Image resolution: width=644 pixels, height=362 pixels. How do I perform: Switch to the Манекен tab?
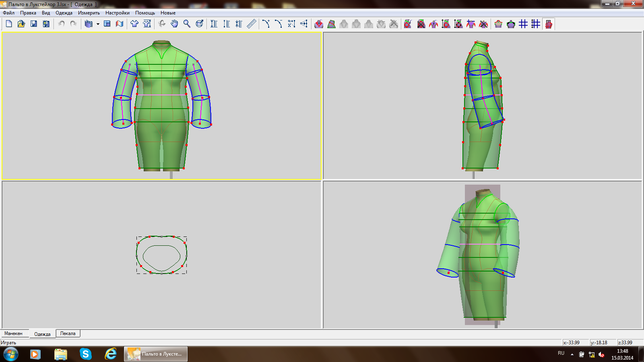[14, 333]
